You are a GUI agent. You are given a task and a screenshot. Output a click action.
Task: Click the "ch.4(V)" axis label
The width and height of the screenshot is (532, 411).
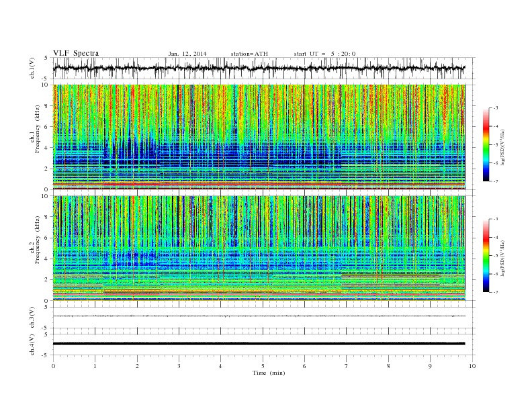(x=32, y=345)
